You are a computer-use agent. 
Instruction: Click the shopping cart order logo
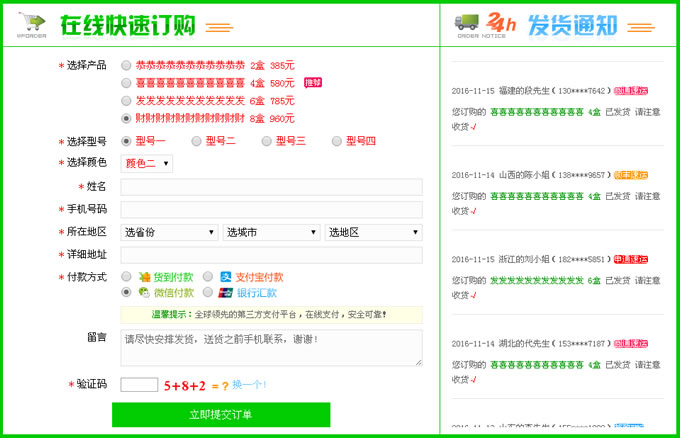pyautogui.click(x=32, y=25)
